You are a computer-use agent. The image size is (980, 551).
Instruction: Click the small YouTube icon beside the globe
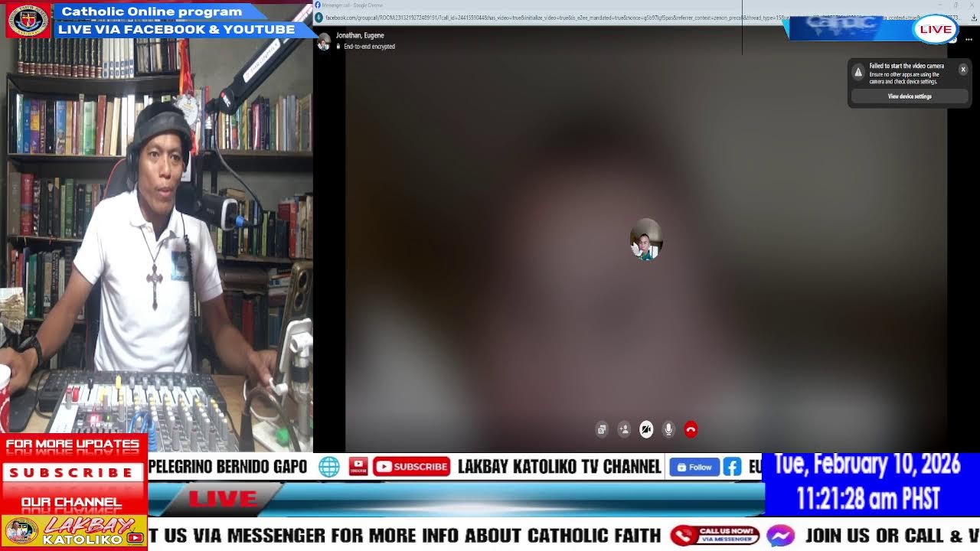click(x=358, y=467)
